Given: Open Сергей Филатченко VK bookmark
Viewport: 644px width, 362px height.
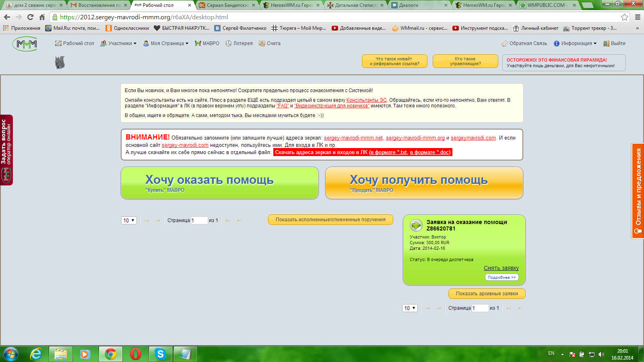Looking at the screenshot, I should 240,28.
